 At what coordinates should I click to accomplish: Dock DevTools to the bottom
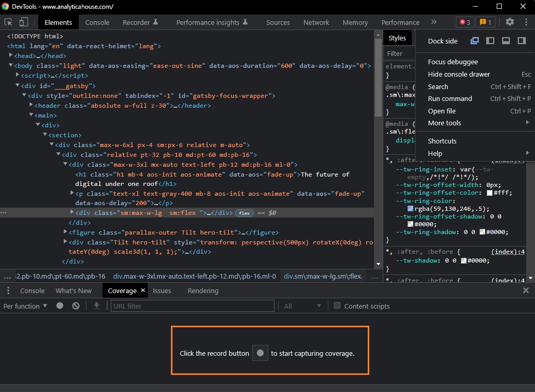click(505, 41)
